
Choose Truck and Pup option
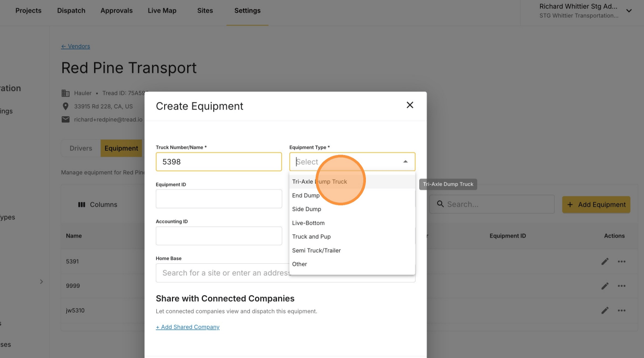352,237
